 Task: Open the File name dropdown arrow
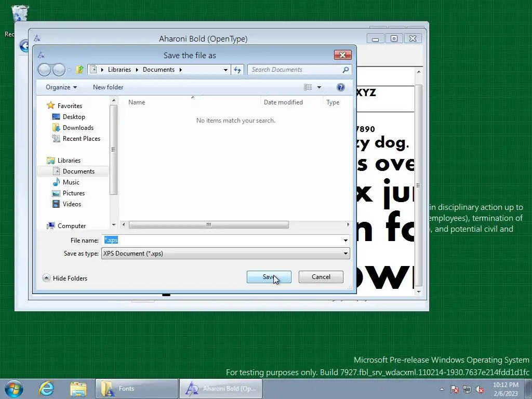point(345,240)
